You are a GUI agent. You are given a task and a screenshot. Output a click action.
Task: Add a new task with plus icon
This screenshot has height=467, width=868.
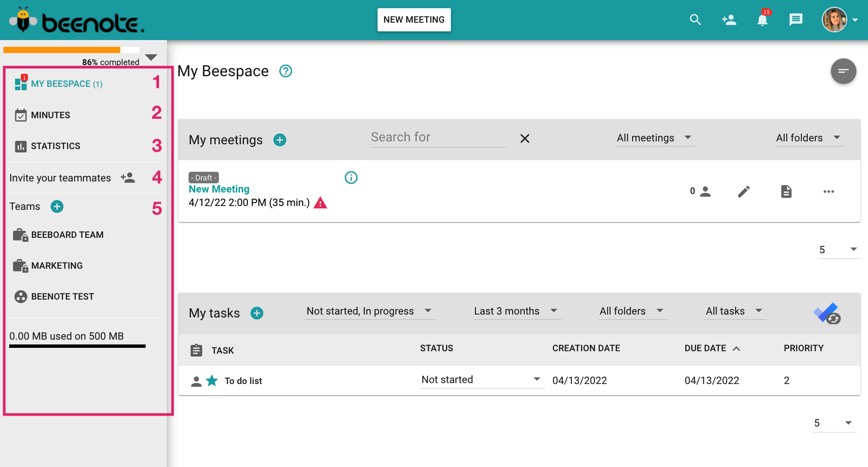257,313
